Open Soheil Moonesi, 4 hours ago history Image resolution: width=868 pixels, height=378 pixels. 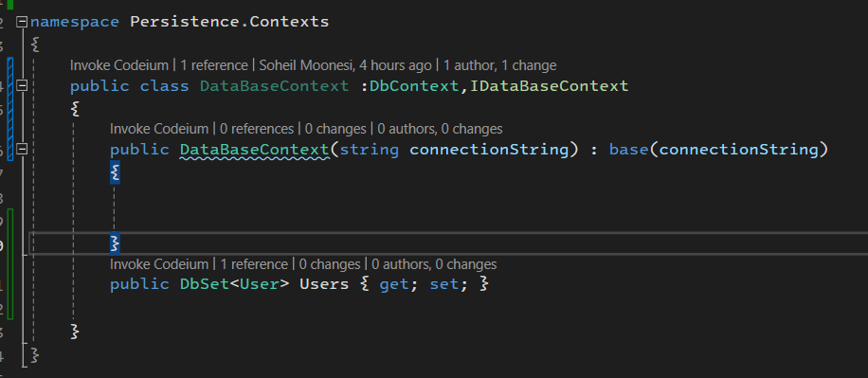pyautogui.click(x=346, y=65)
